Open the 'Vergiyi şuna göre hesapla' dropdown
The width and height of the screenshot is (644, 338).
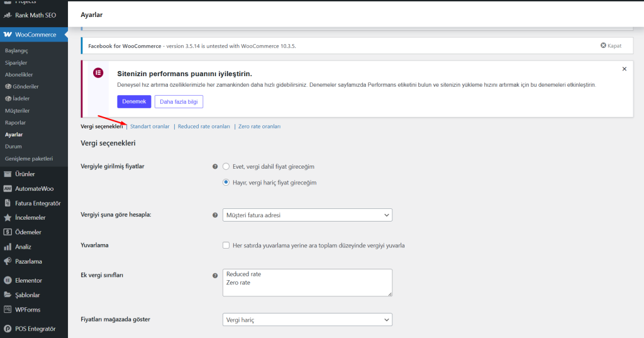308,215
